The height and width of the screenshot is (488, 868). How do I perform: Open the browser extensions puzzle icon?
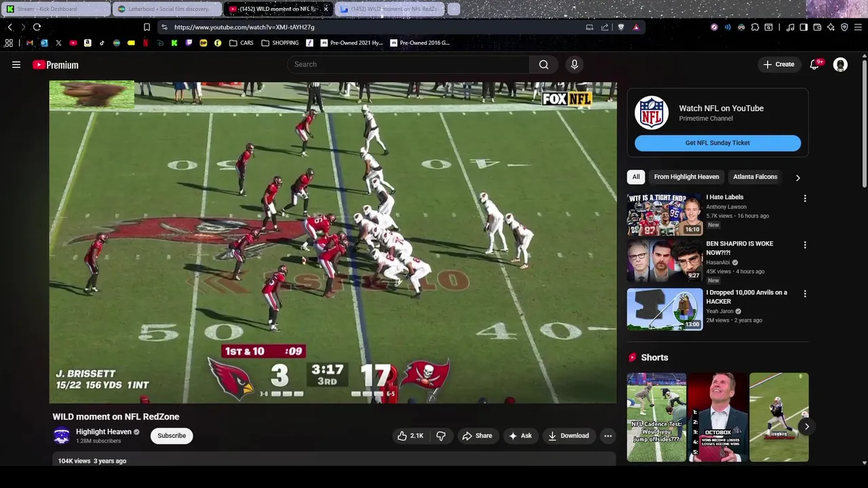tap(755, 27)
